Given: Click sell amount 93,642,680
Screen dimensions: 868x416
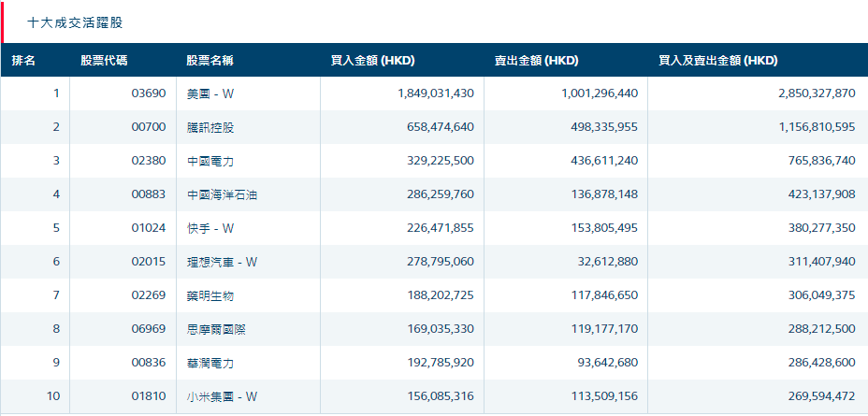Looking at the screenshot, I should click(x=608, y=363).
